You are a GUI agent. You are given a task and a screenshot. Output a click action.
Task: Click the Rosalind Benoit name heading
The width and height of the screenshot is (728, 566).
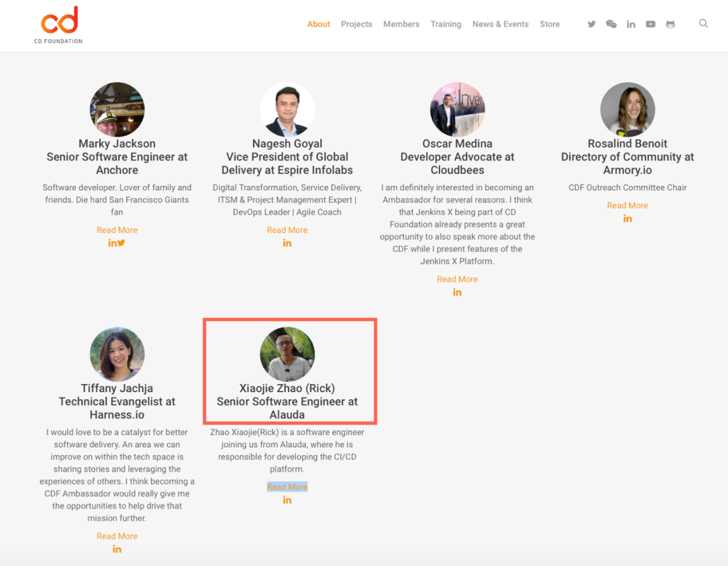click(628, 144)
